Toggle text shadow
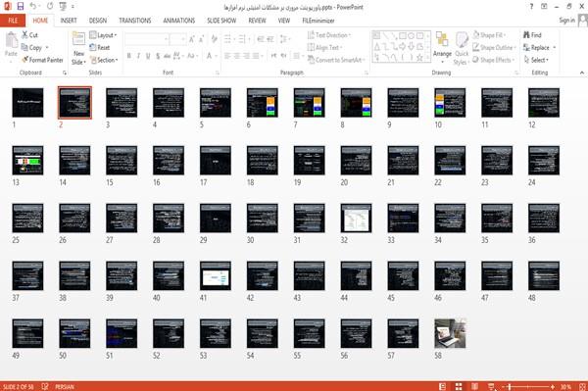The width and height of the screenshot is (588, 391). tap(158, 56)
